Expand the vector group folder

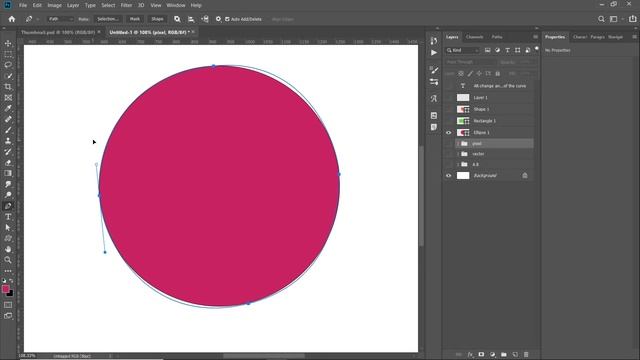(x=458, y=154)
